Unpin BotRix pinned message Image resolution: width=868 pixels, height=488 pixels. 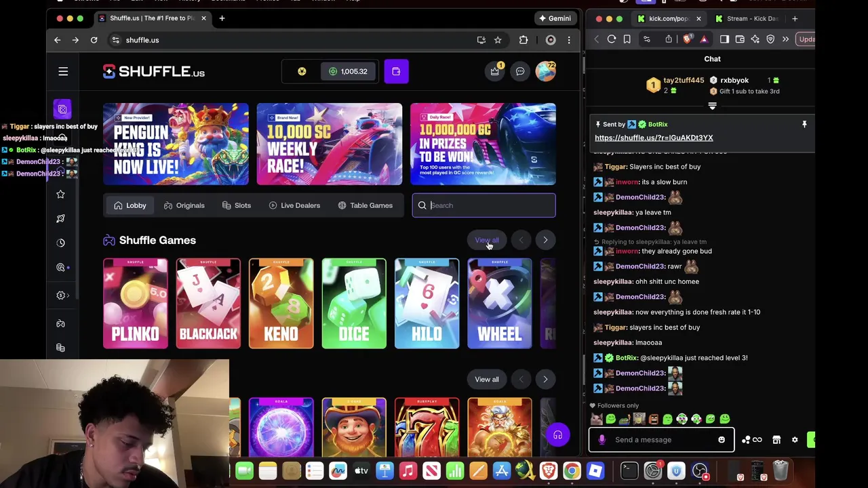point(804,125)
